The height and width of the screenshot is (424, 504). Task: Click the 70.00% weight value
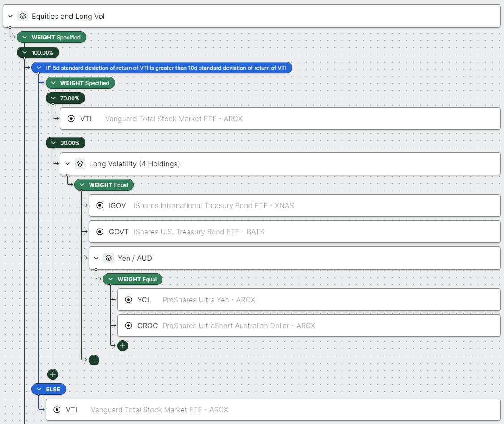69,98
